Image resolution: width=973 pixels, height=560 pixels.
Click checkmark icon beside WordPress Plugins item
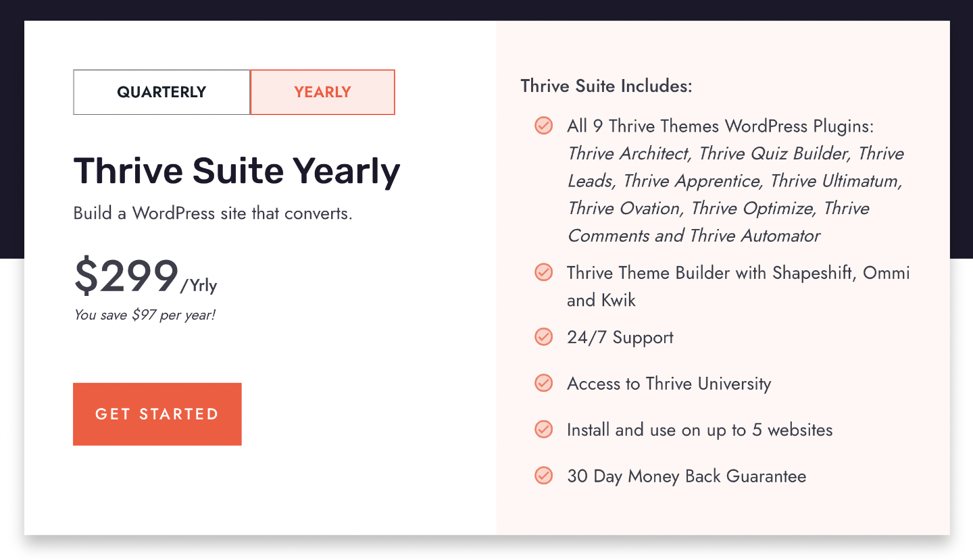544,126
